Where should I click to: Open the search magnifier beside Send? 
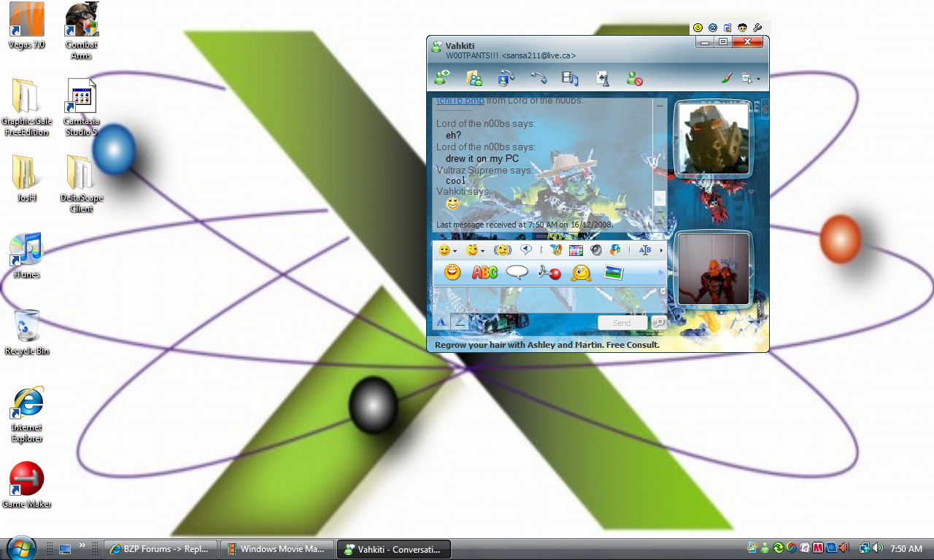[657, 322]
